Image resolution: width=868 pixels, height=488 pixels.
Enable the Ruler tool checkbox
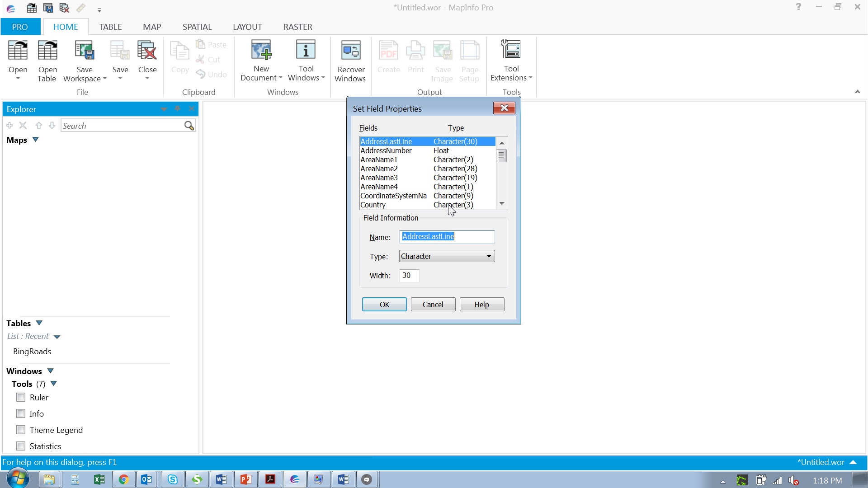coord(20,397)
